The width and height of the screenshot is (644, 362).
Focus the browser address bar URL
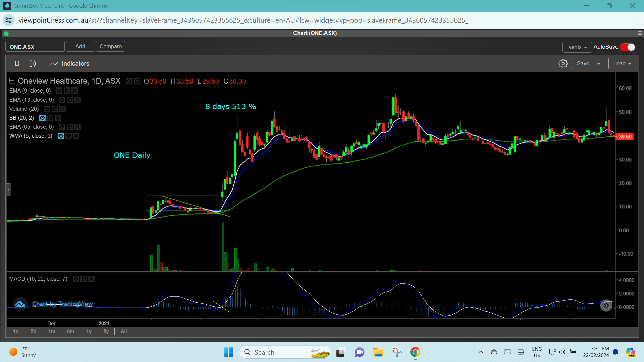pos(243,20)
